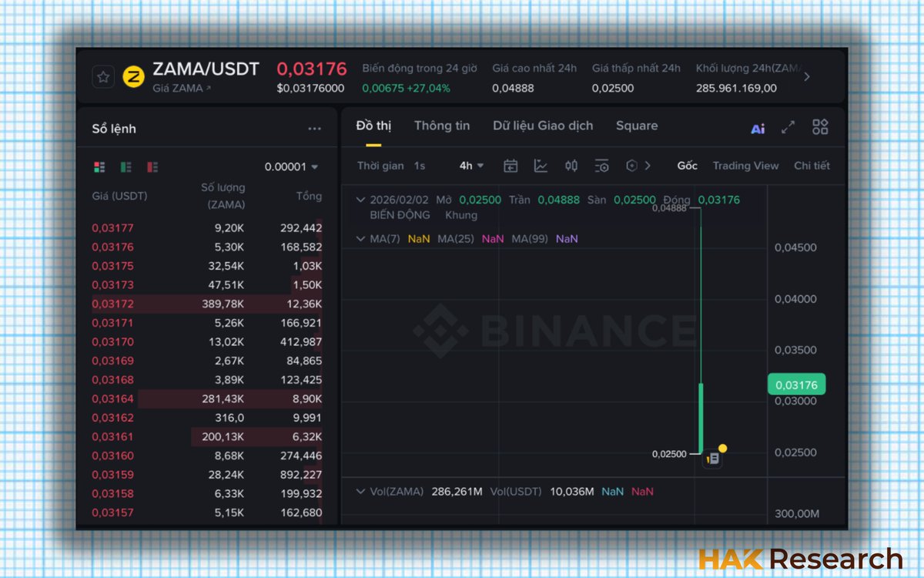Open the Sổ lệnh three-dot options menu
924x578 pixels.
tap(314, 129)
